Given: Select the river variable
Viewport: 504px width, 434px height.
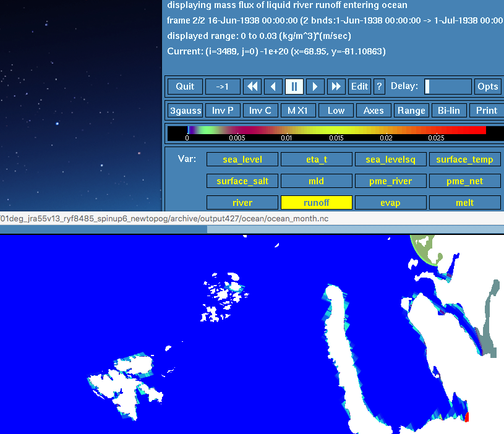Looking at the screenshot, I should [242, 203].
